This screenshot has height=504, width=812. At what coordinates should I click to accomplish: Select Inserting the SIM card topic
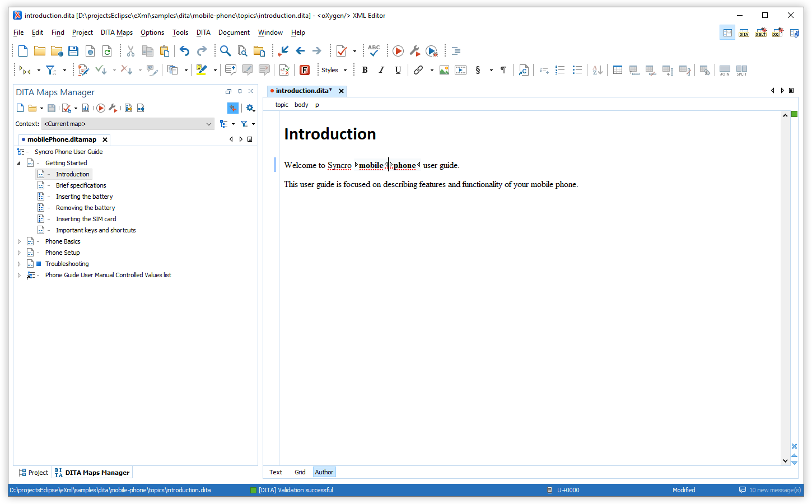86,219
